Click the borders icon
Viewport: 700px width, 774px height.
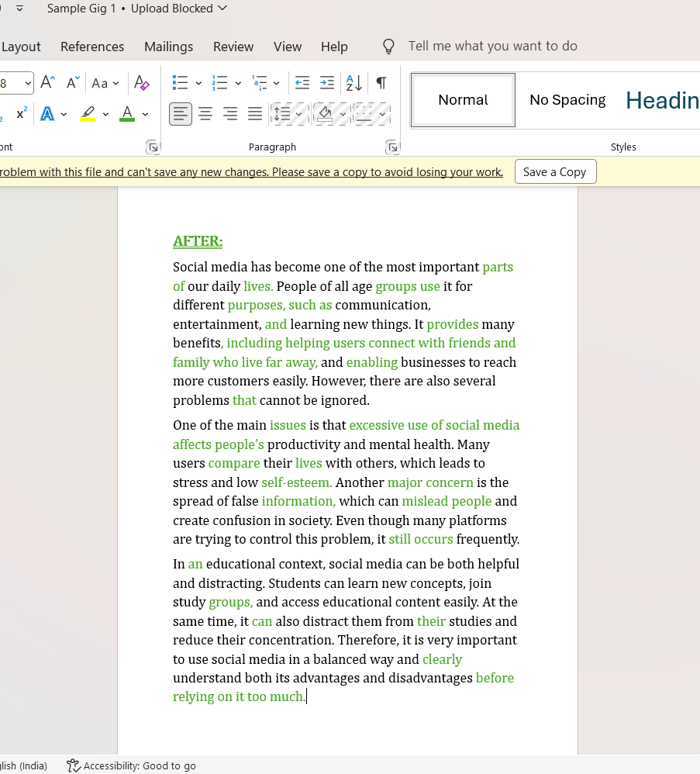[x=364, y=114]
